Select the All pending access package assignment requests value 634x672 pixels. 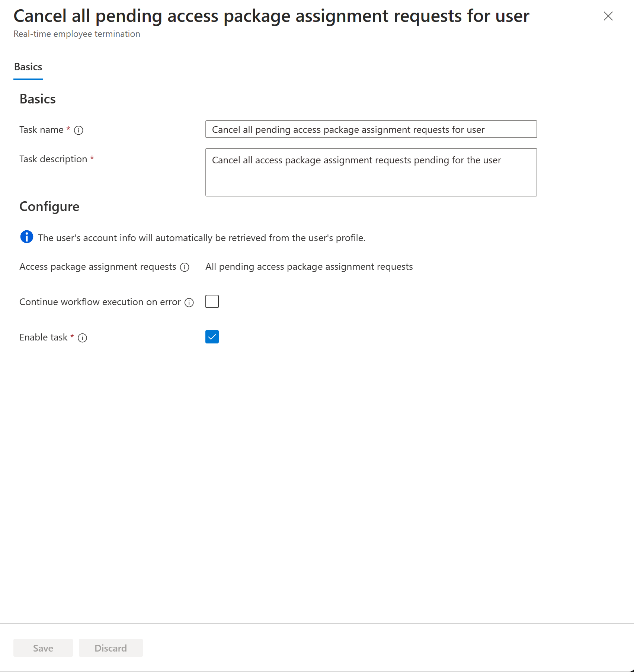tap(309, 266)
